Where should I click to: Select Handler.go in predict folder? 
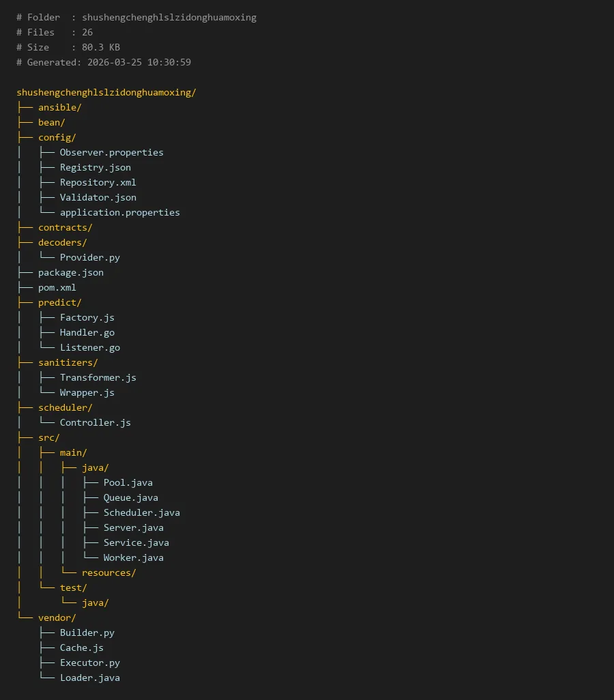pyautogui.click(x=87, y=332)
